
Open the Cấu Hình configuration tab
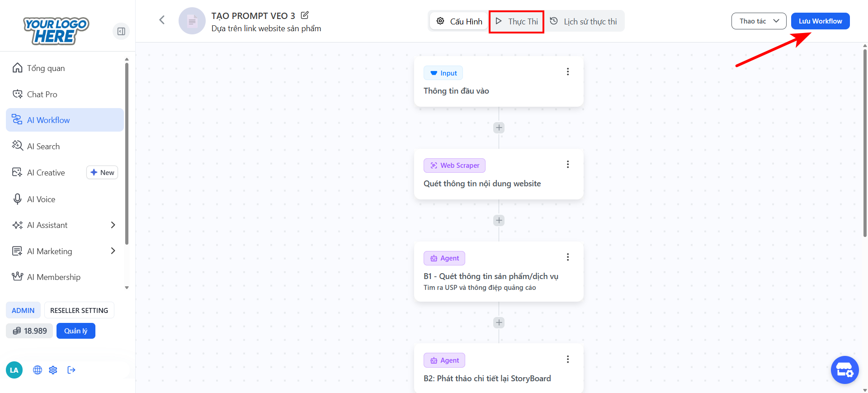(459, 21)
